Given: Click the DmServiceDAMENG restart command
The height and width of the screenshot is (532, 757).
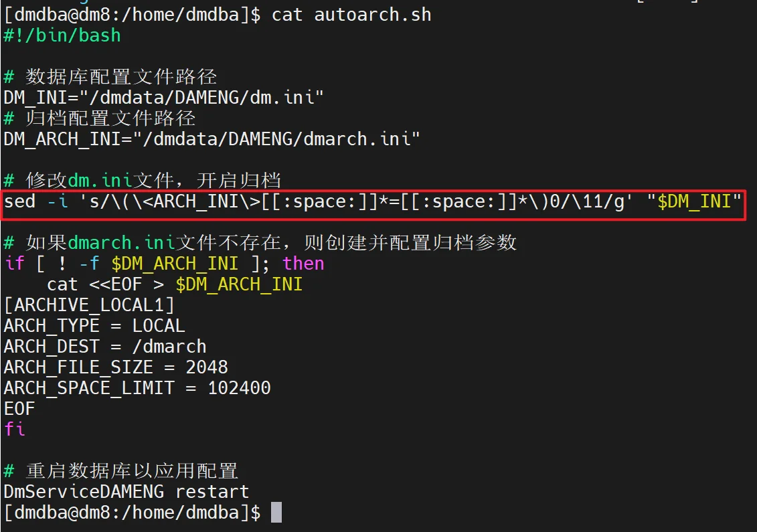Looking at the screenshot, I should click(x=126, y=491).
